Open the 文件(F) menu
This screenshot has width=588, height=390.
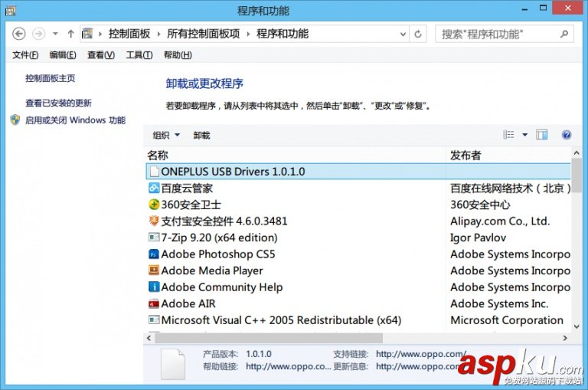(25, 55)
